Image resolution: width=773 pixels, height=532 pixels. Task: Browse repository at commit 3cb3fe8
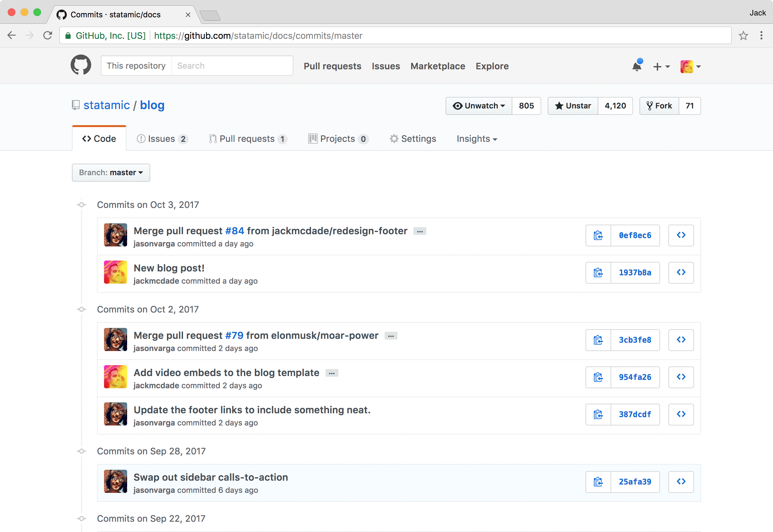tap(681, 340)
